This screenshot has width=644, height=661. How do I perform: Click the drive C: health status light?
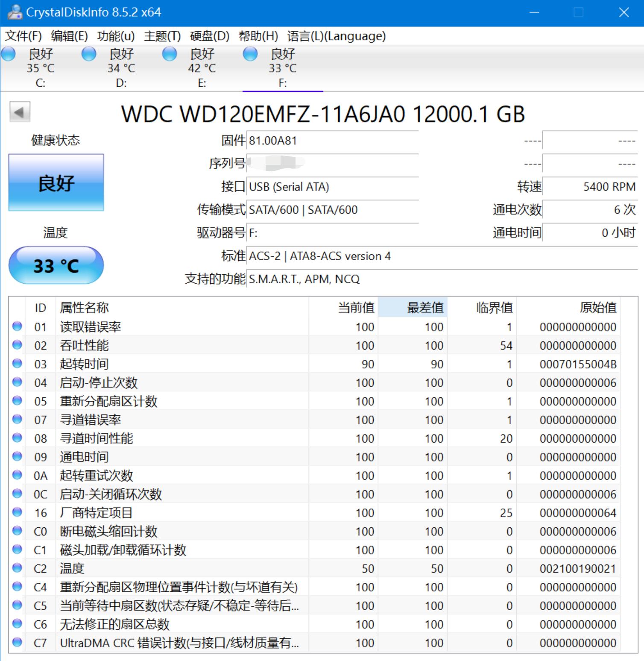pyautogui.click(x=9, y=54)
